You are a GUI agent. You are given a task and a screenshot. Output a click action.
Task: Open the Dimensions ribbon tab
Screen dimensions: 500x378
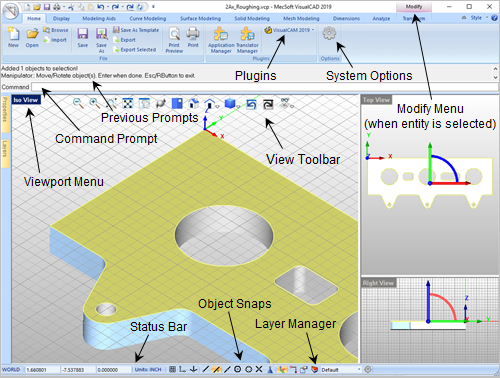click(x=346, y=18)
